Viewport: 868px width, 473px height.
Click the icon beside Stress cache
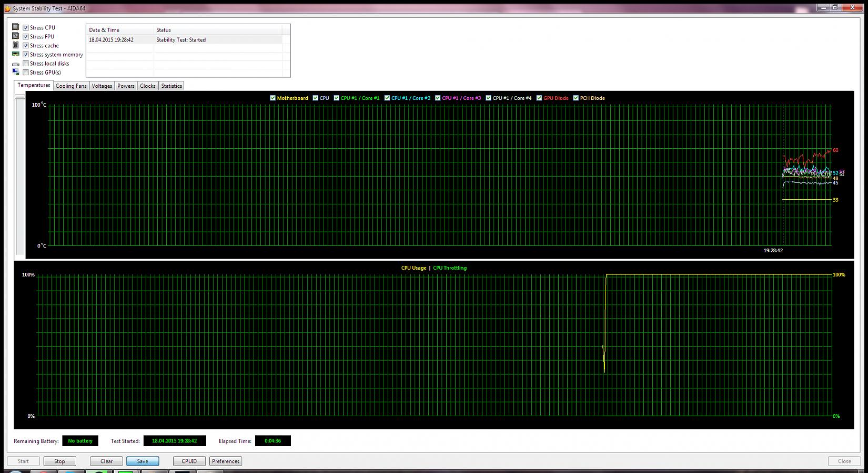tap(16, 45)
